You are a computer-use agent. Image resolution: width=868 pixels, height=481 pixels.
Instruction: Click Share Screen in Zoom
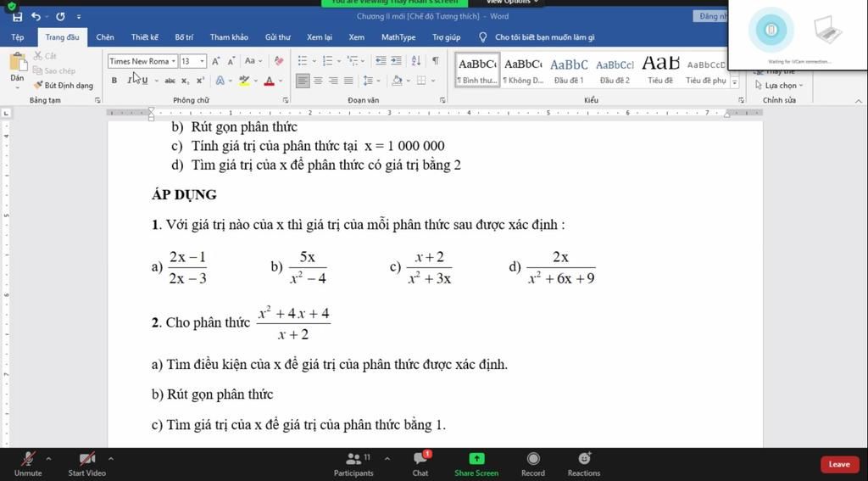[x=476, y=464]
